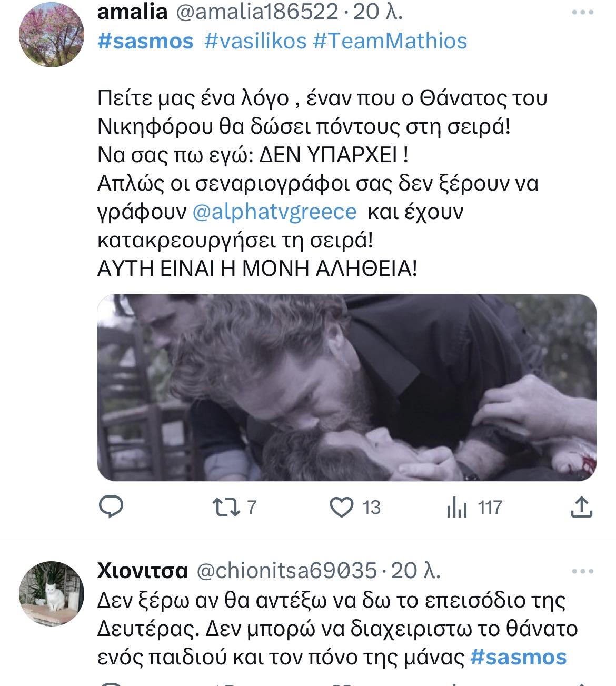
Task: Open the attached scene image
Action: [346, 387]
